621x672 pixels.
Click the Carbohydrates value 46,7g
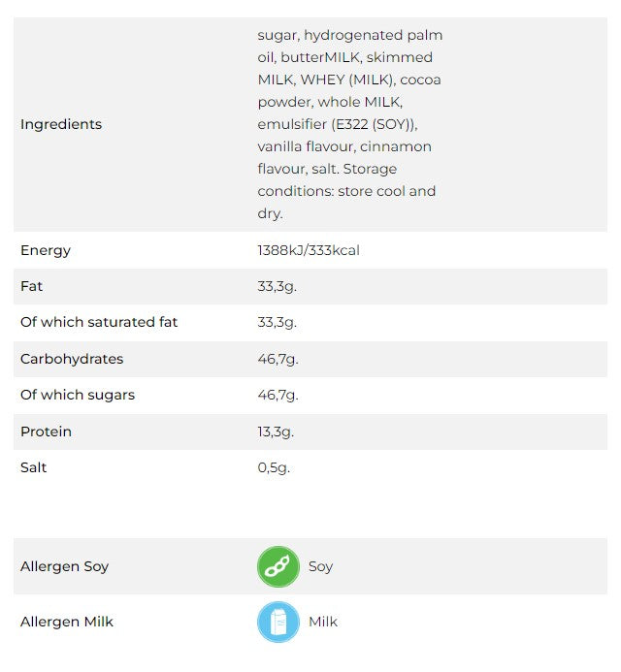point(278,359)
